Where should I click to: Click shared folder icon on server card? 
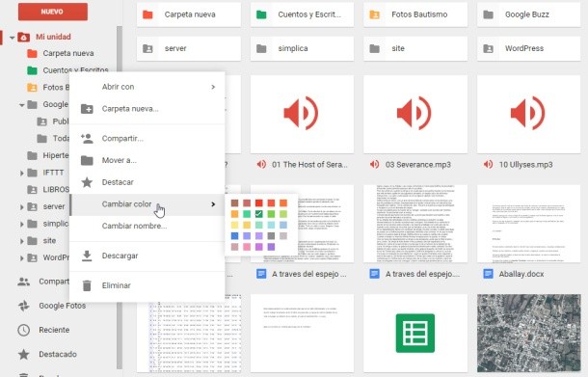147,48
